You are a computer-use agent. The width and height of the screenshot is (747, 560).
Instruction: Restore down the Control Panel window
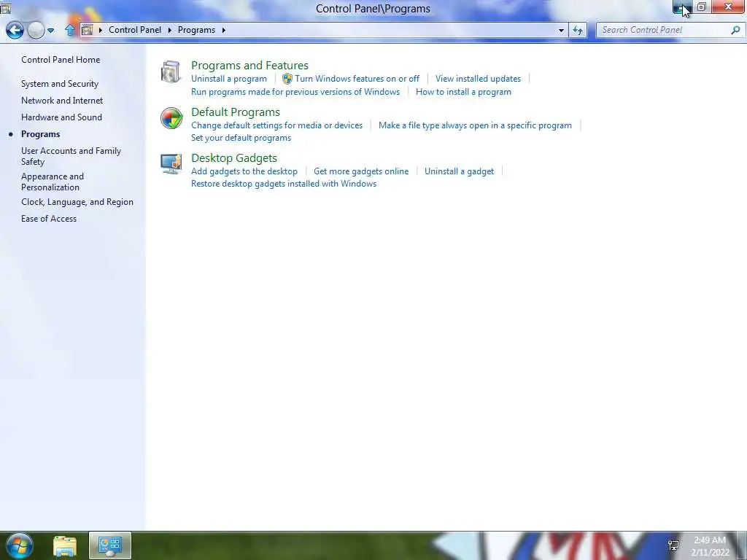702,7
